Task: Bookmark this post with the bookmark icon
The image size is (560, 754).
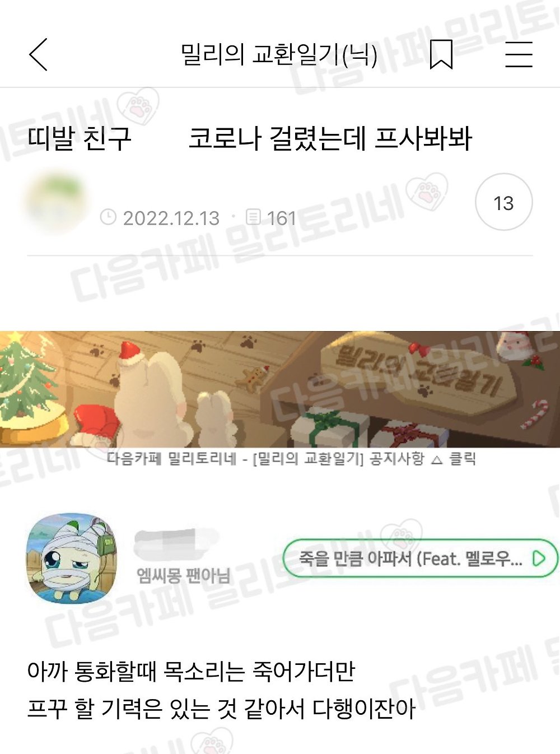Action: tap(441, 54)
